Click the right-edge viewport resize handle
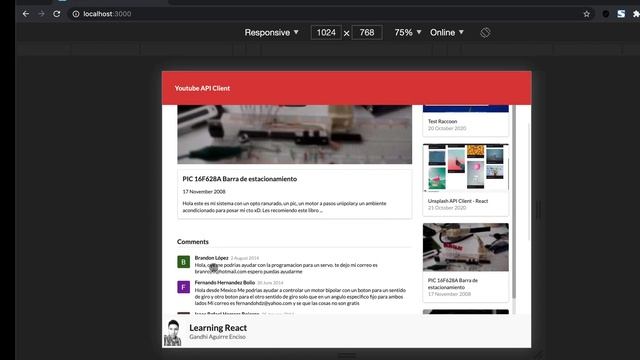 539,209
